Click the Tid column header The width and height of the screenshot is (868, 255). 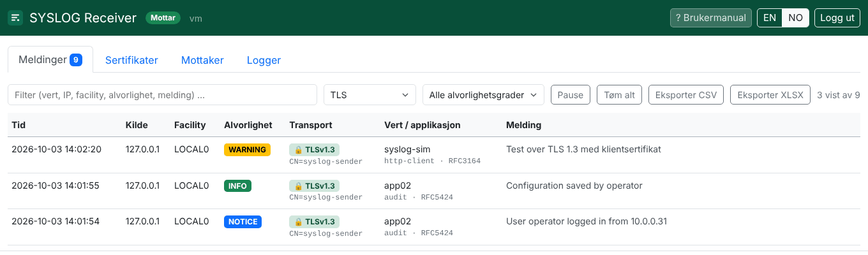click(x=19, y=125)
